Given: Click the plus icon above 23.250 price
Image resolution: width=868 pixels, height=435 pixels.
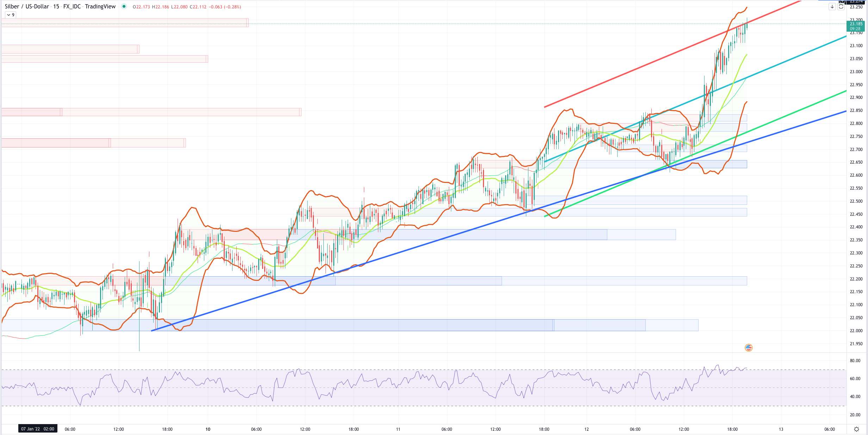Looking at the screenshot, I should click(x=842, y=1).
